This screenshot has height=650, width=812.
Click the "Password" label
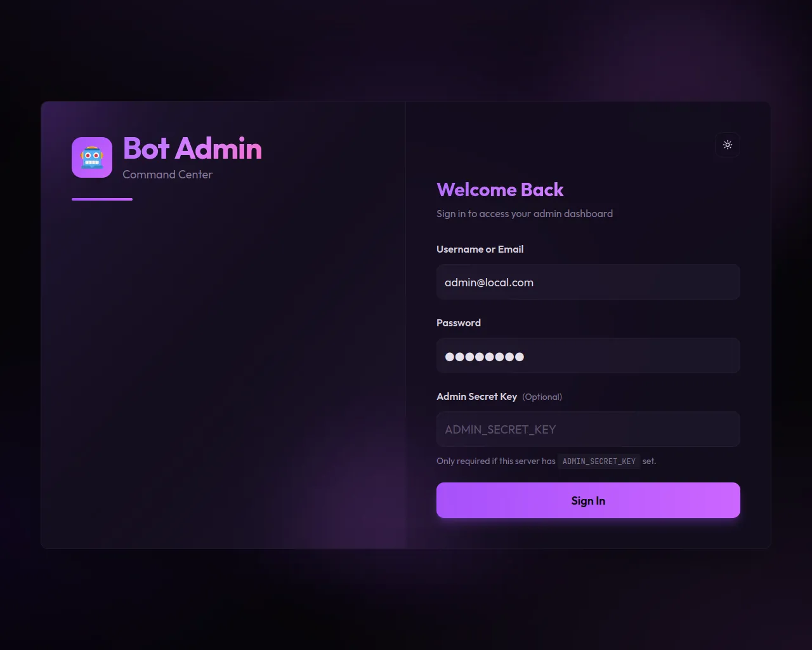(459, 323)
